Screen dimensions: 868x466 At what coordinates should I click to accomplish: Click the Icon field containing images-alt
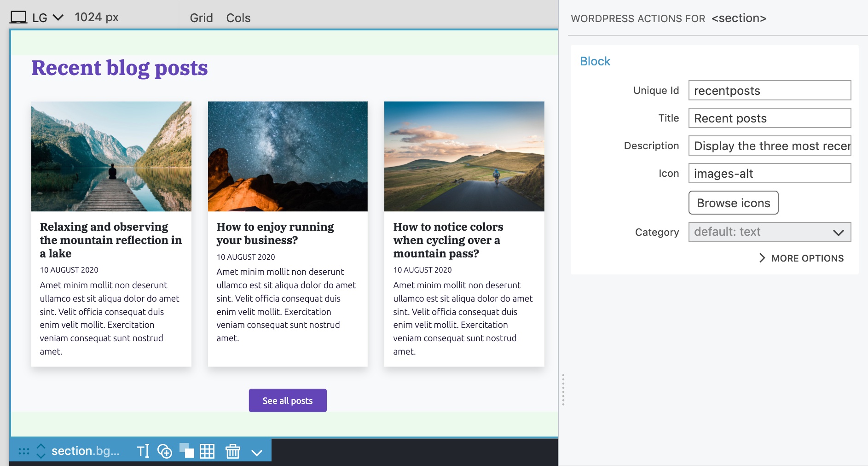click(x=770, y=173)
